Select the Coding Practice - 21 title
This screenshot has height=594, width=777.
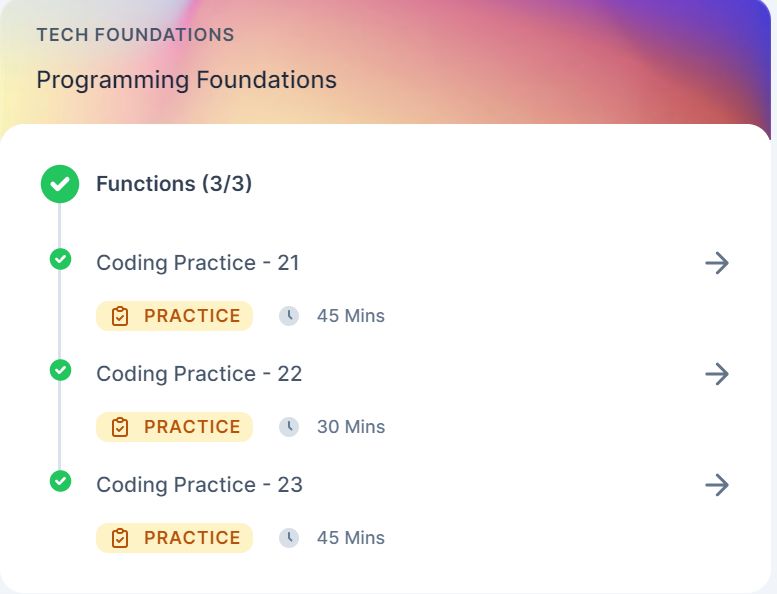tap(198, 263)
